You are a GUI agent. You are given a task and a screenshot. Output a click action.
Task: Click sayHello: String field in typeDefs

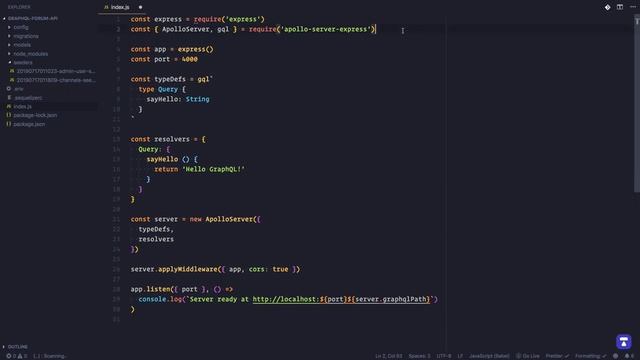pyautogui.click(x=178, y=99)
